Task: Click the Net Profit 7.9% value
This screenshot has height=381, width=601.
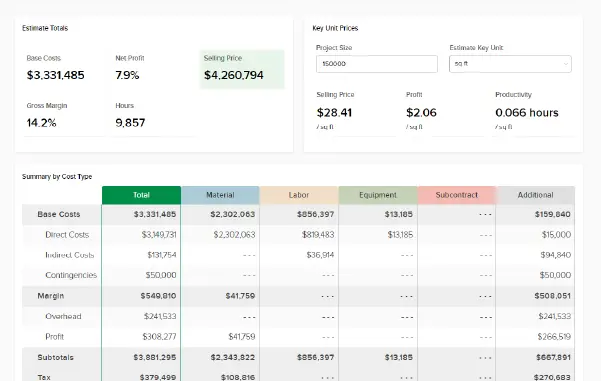Action: click(x=127, y=75)
